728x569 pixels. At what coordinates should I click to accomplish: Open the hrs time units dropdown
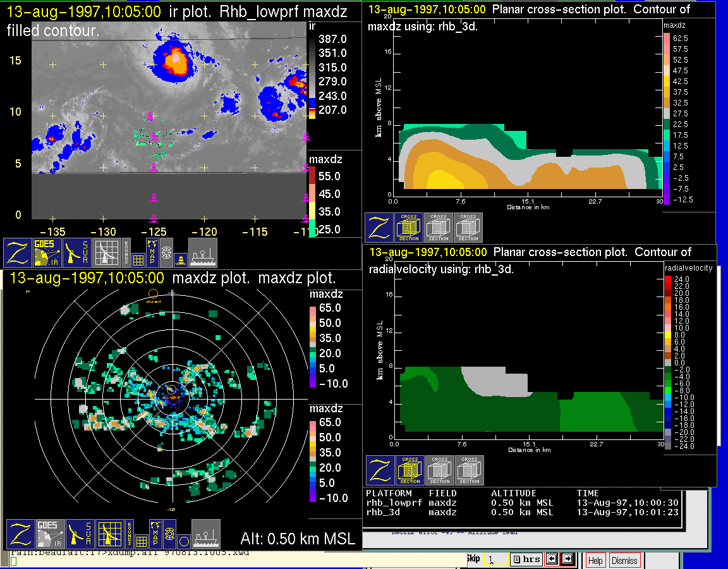tap(525, 559)
